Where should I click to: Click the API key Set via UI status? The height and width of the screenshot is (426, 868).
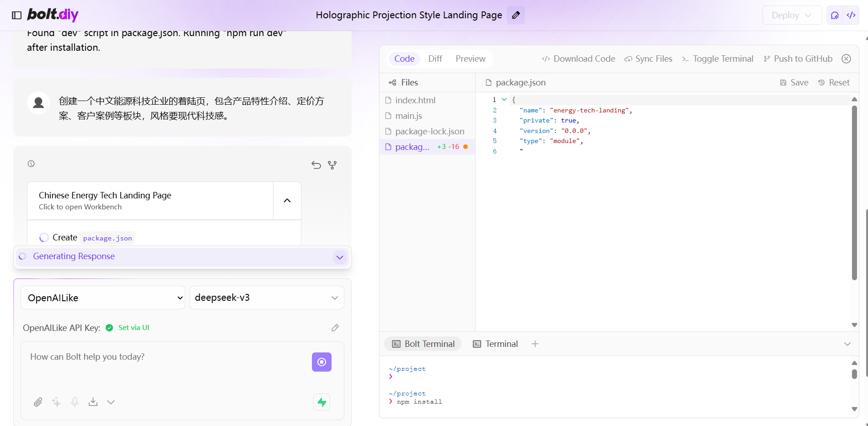point(128,328)
